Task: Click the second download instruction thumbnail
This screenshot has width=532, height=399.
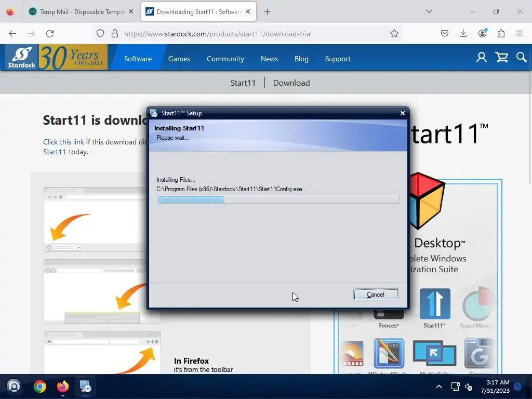Action: pos(96,292)
